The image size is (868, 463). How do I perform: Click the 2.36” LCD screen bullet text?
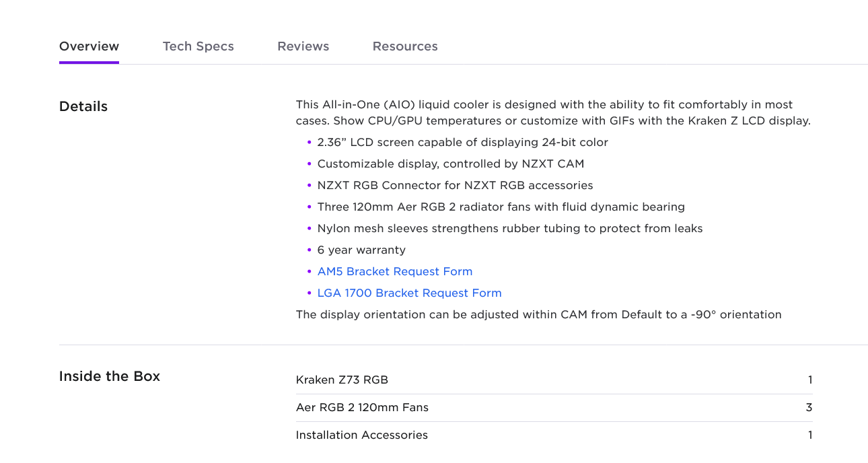tap(462, 142)
